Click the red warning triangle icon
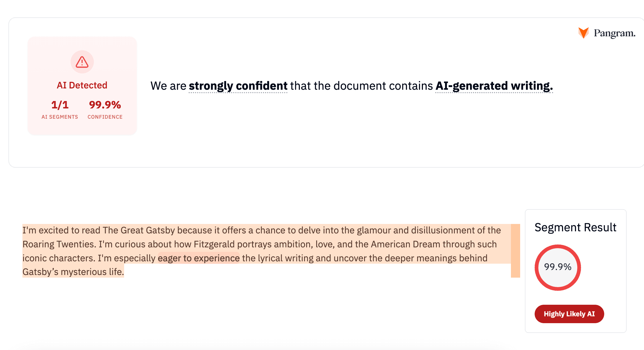Viewport: 644px width, 350px height. [x=82, y=62]
